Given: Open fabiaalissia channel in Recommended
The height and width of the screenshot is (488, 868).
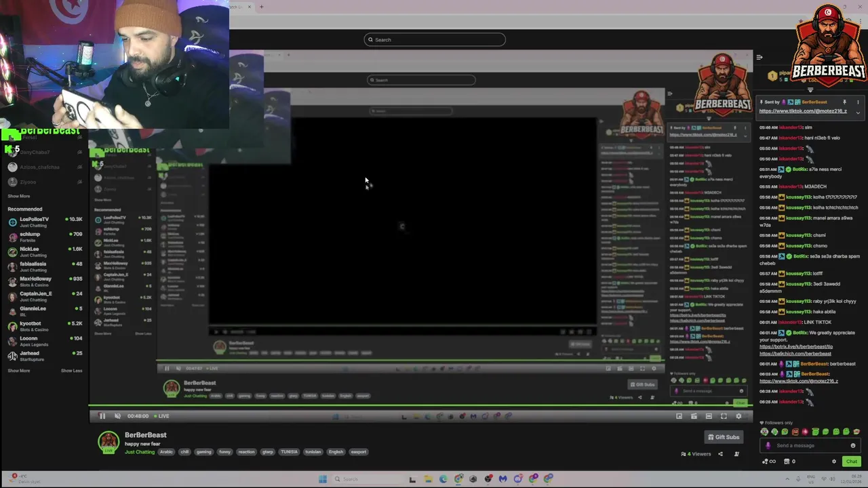Looking at the screenshot, I should pyautogui.click(x=45, y=266).
